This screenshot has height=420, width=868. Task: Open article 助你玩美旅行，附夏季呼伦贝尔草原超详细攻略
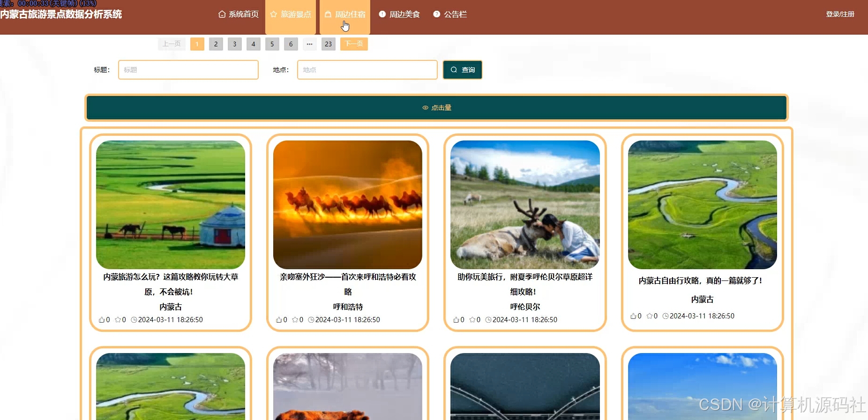(x=525, y=284)
